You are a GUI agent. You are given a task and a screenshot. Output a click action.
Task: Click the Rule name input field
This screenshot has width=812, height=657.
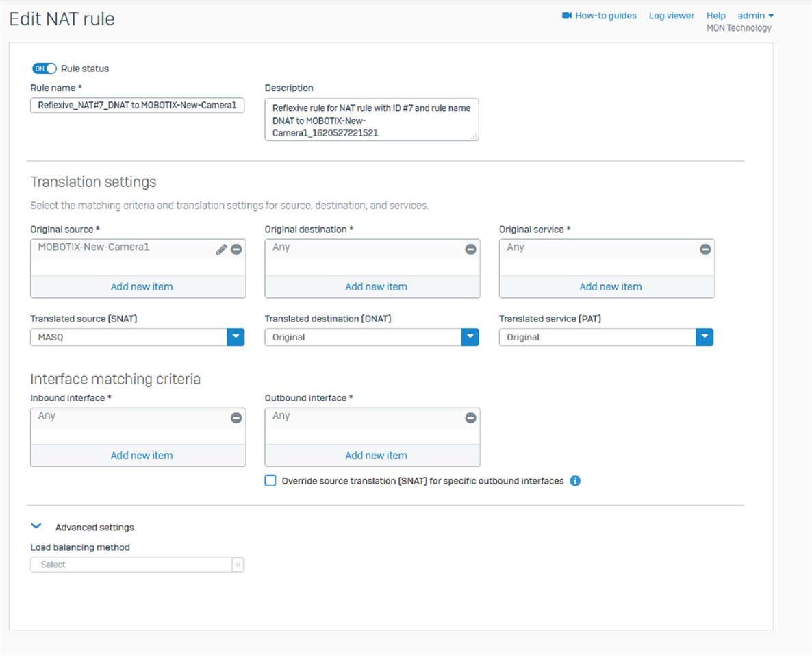[137, 106]
